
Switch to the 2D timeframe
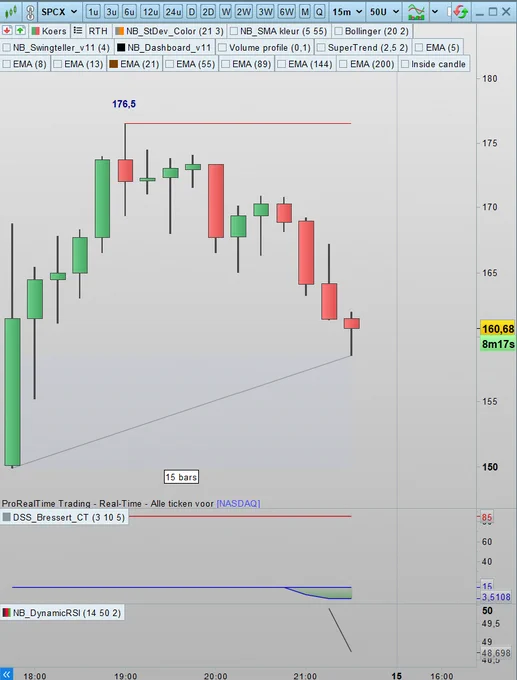tap(208, 12)
